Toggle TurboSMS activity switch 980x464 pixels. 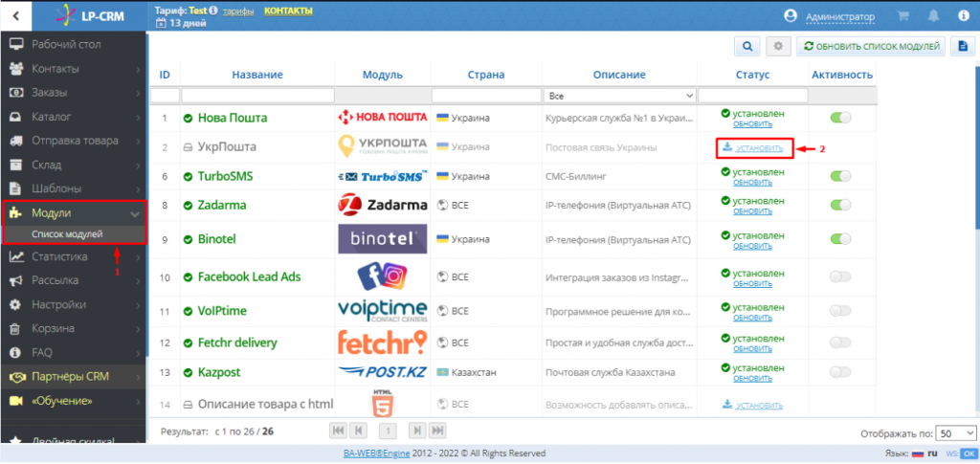click(x=840, y=177)
